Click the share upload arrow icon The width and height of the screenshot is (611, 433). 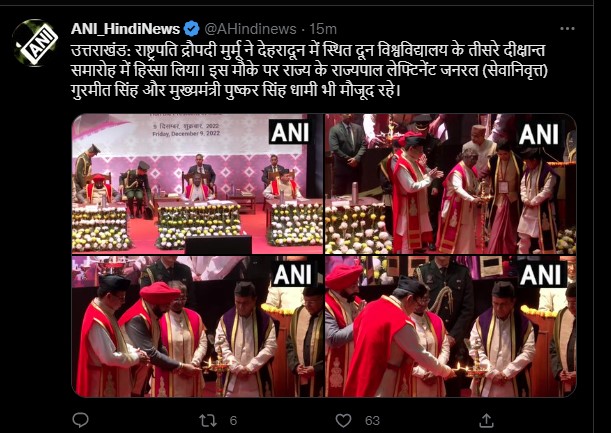pos(486,420)
